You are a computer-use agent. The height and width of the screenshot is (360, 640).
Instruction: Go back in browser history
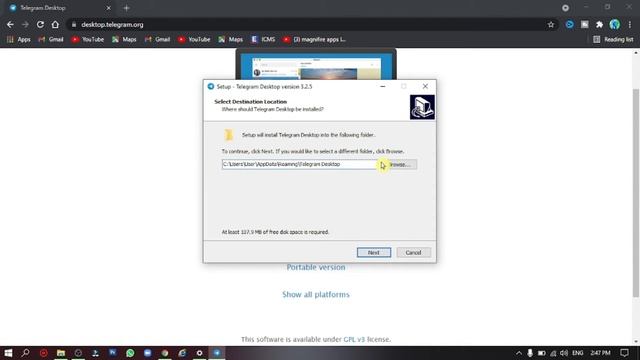click(x=10, y=24)
